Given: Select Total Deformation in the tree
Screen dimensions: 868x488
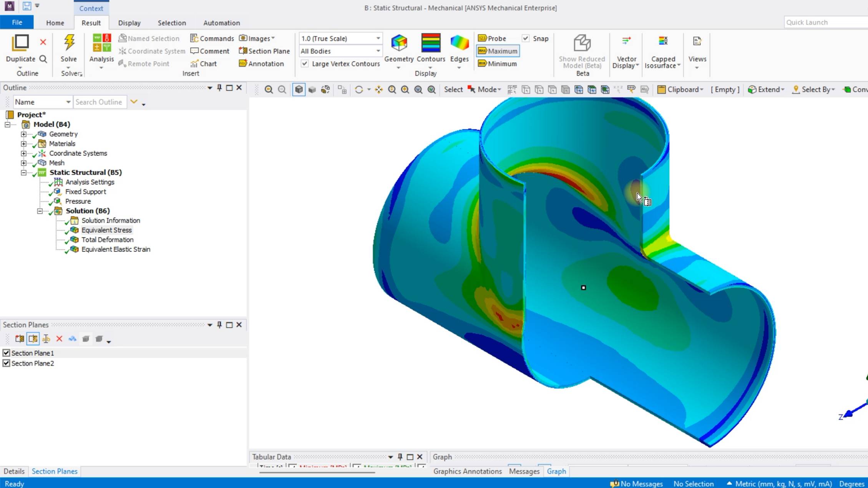Looking at the screenshot, I should [107, 240].
